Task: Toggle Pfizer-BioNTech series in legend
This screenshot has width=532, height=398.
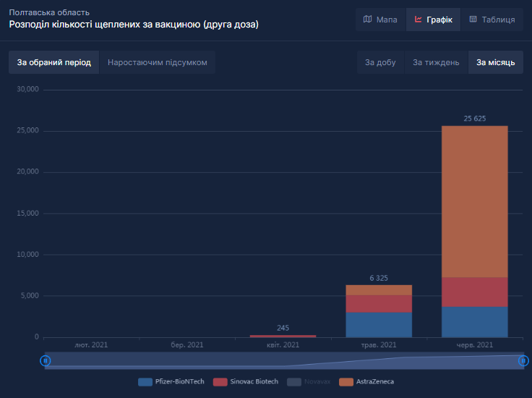Action: coord(171,381)
